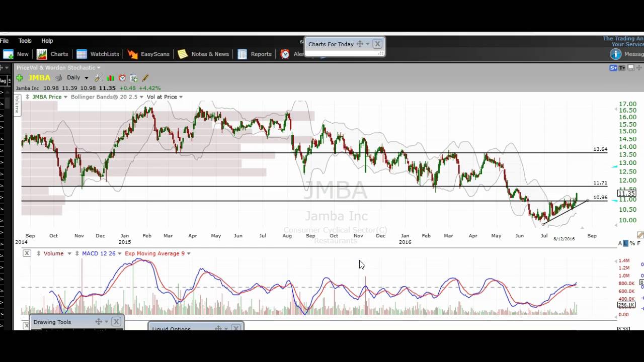Viewport: 644px width, 362px height.
Task: Click the green plus add-indicator icon
Action: [20, 78]
